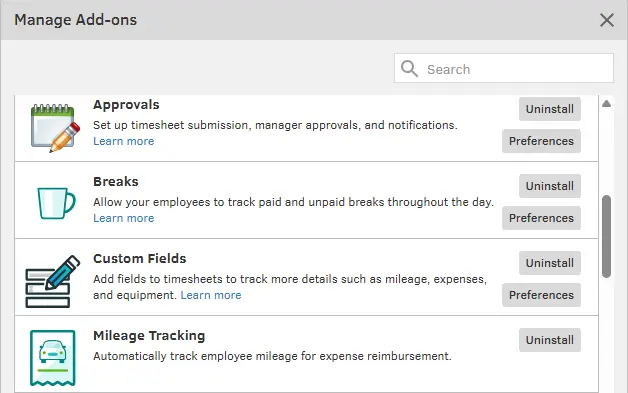628x393 pixels.
Task: Click the Manage Add-ons dialog title
Action: pyautogui.click(x=76, y=20)
